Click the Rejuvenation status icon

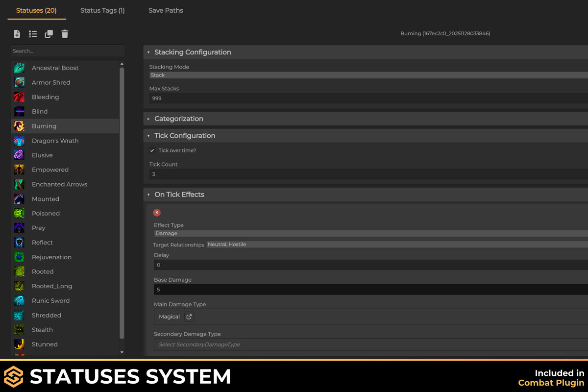[x=20, y=257]
